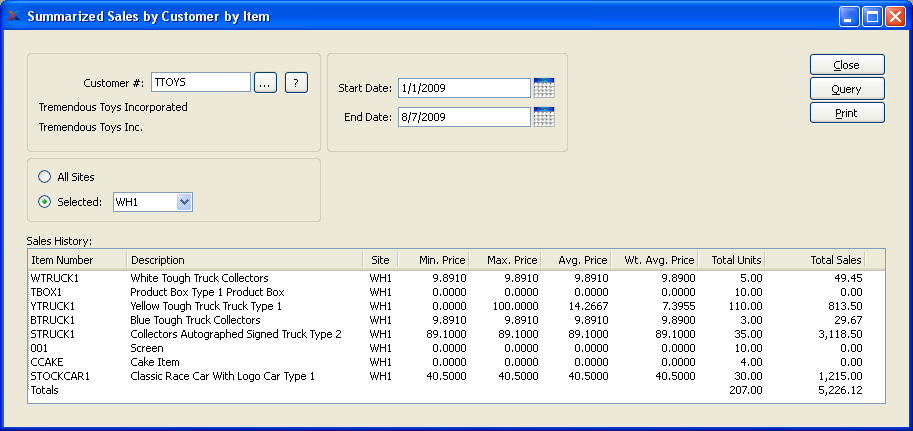The height and width of the screenshot is (431, 913).
Task: Sort by Total Sales column header
Action: (835, 260)
